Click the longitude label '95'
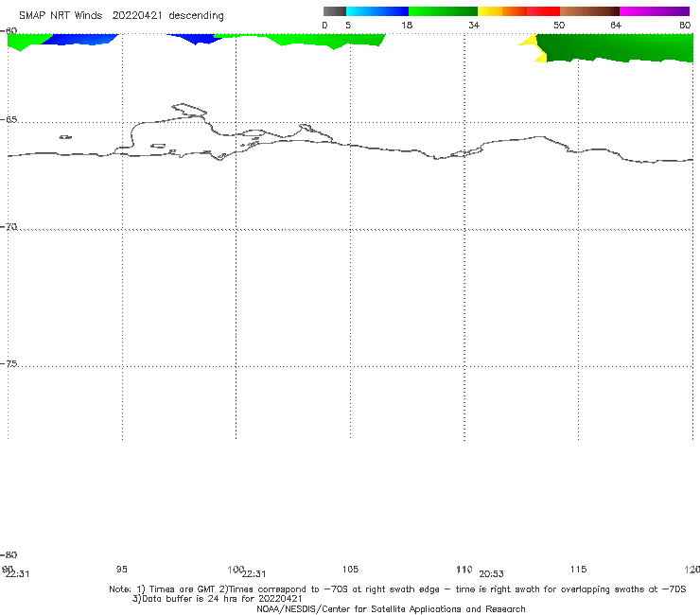The width and height of the screenshot is (700, 615). [121, 570]
